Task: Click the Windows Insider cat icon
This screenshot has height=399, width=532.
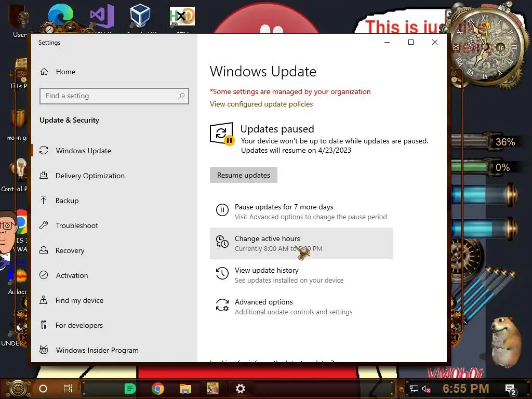Action: click(x=44, y=350)
